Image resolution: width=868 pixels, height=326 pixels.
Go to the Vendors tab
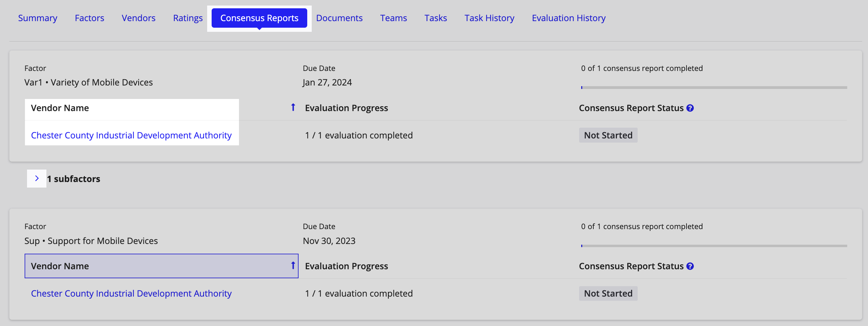(139, 18)
